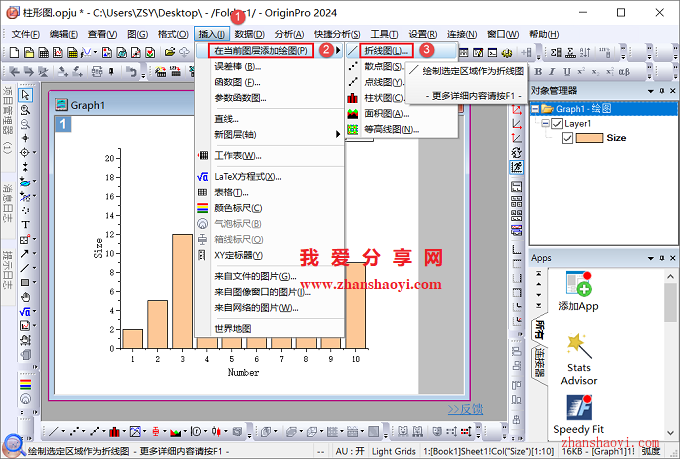Open the 添加App button in the Apps panel
This screenshot has width=680, height=459.
[579, 291]
